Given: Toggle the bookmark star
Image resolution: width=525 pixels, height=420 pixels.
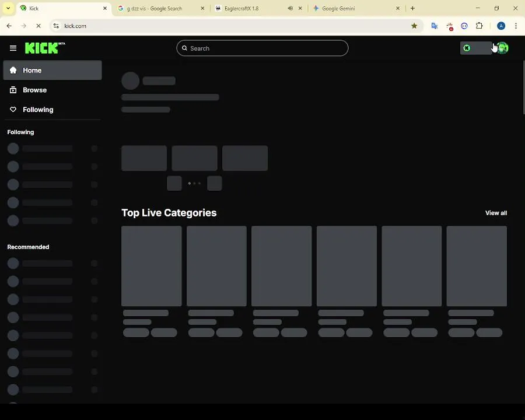Looking at the screenshot, I should [414, 26].
